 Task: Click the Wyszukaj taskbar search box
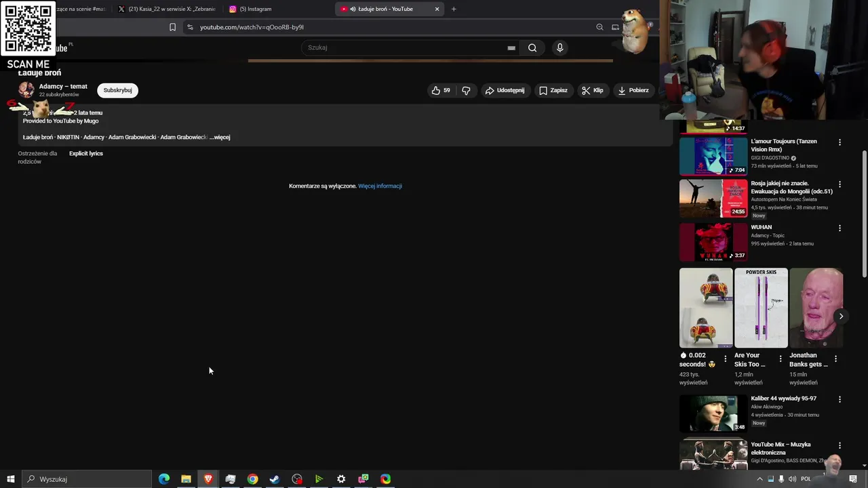point(87,479)
